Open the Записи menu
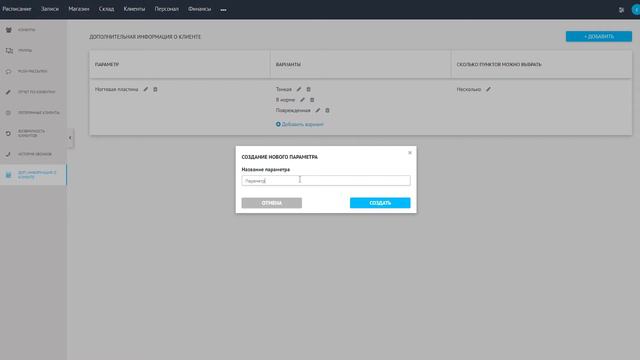This screenshot has height=360, width=640. pyautogui.click(x=50, y=9)
